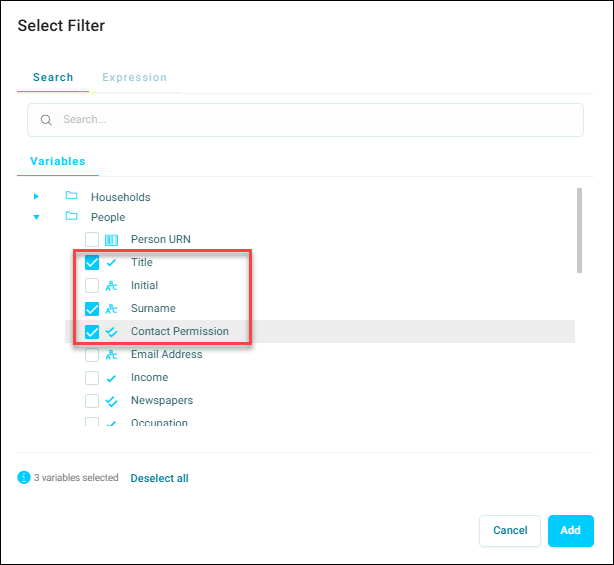Image resolution: width=614 pixels, height=565 pixels.
Task: Click the Person URN barcode icon
Action: click(112, 240)
